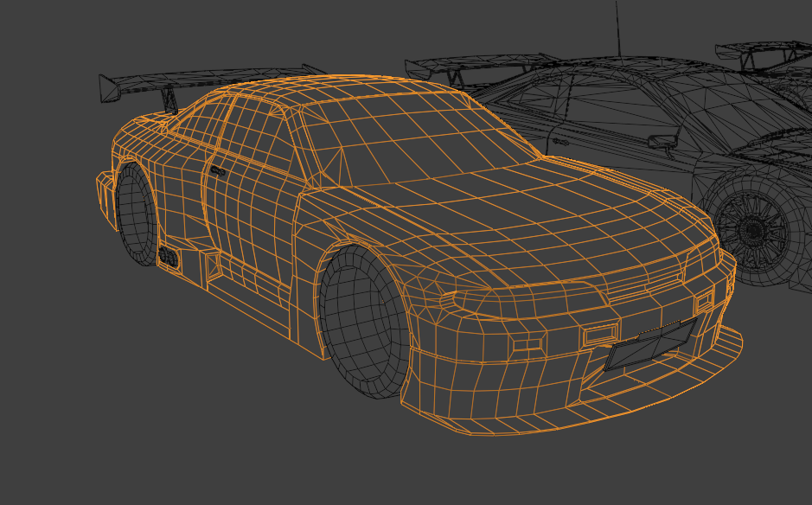Select the front license plate of the orange car
This screenshot has height=505, width=812.
pyautogui.click(x=651, y=344)
